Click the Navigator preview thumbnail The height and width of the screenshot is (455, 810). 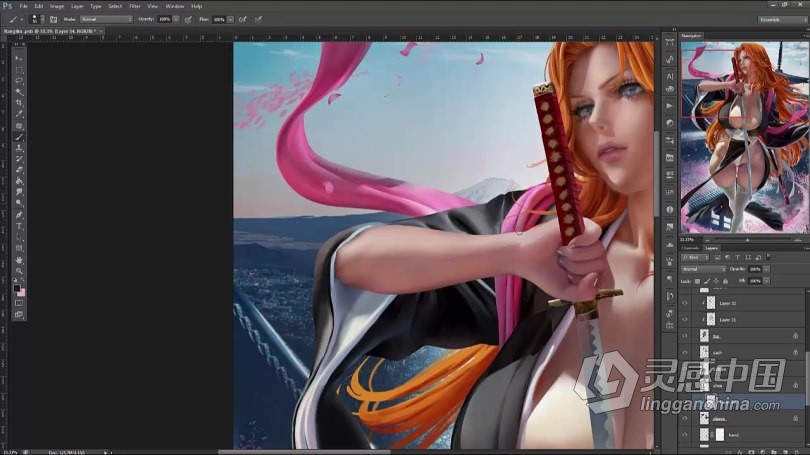click(x=744, y=137)
